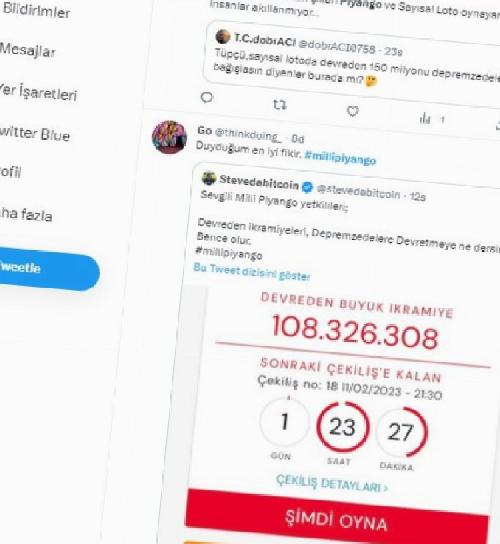
Task: Click the 23 SAAT countdown circle
Action: [342, 427]
